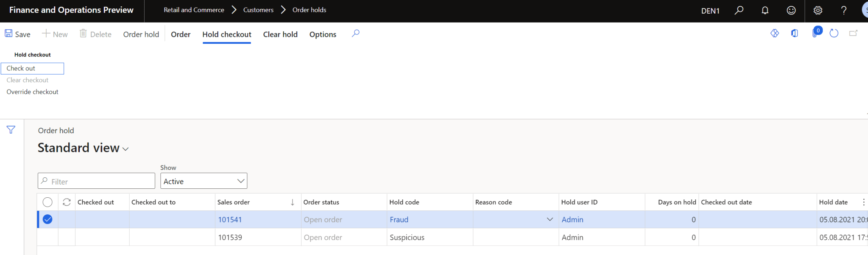Viewport: 868px width, 255px height.
Task: Deselect the checked row for order 101541
Action: point(47,219)
